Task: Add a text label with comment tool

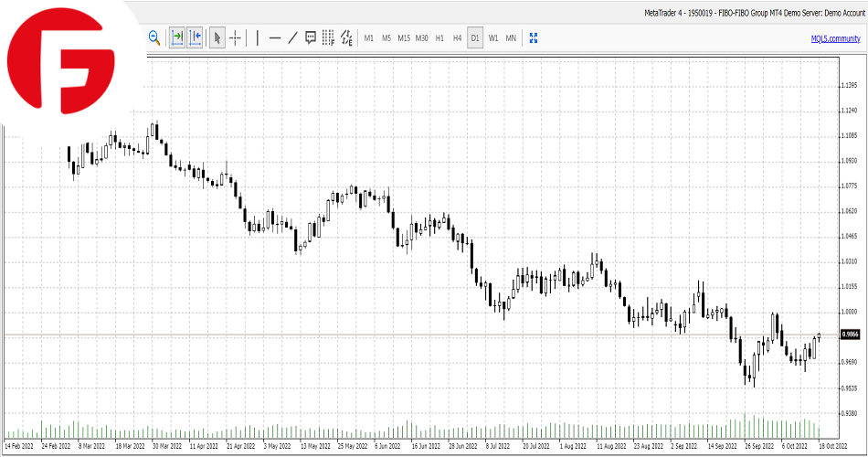Action: 311,37
